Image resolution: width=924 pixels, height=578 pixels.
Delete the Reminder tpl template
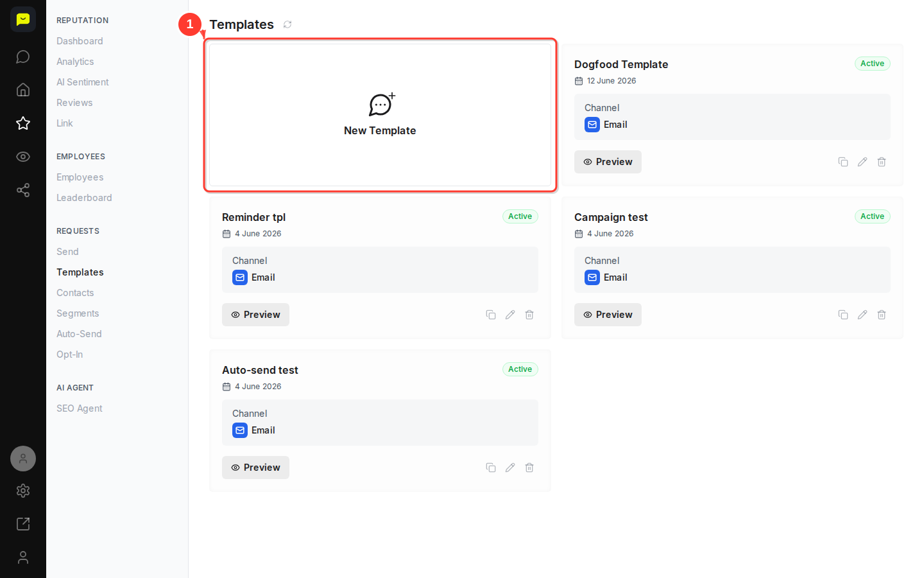tap(529, 315)
